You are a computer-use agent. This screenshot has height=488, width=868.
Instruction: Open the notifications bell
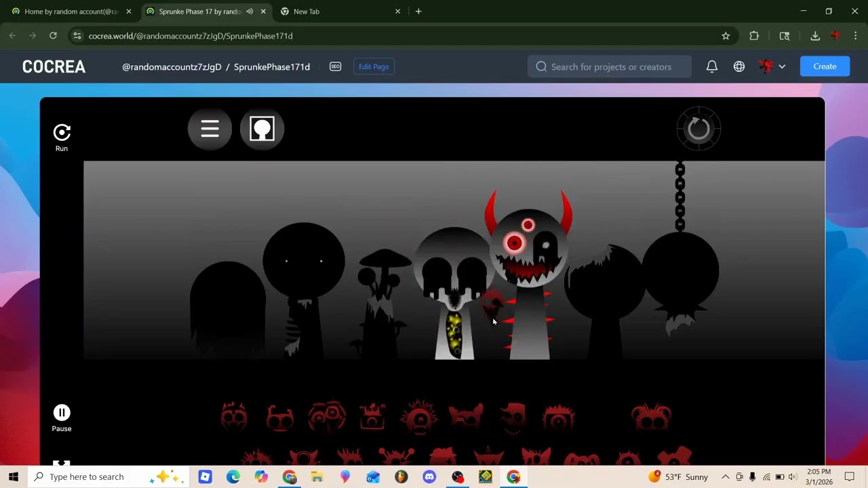[x=712, y=66]
